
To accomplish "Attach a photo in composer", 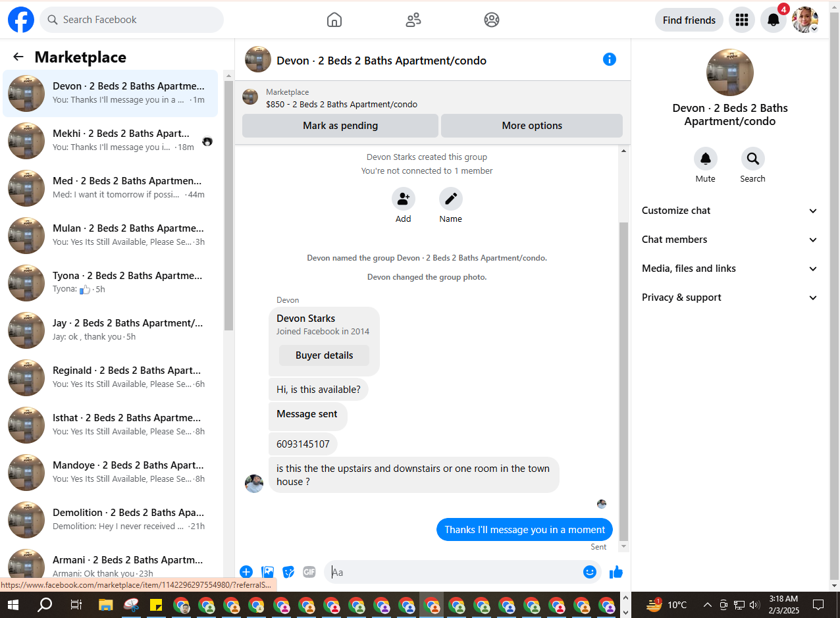I will [x=267, y=572].
